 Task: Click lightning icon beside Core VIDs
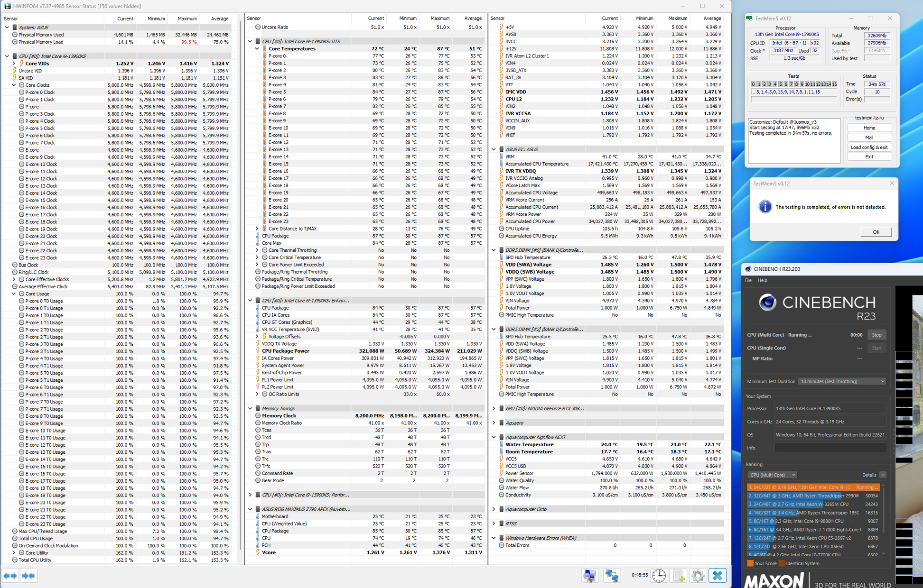[x=21, y=64]
